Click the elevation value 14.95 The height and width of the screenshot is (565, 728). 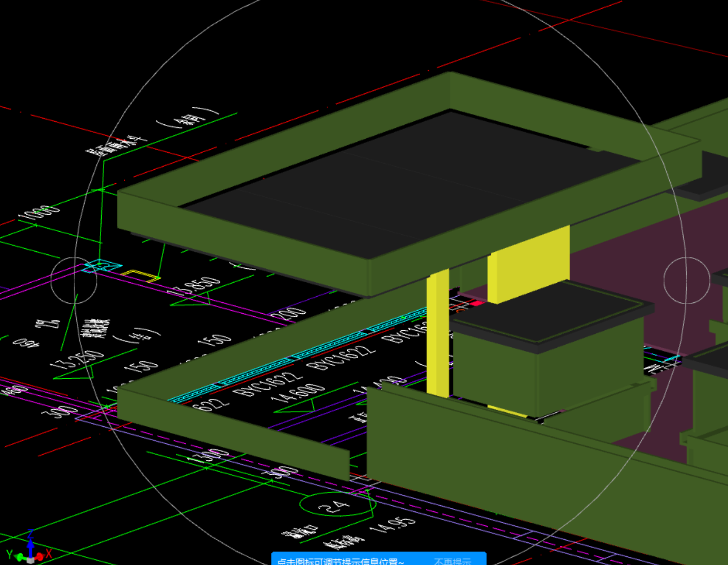click(x=392, y=525)
